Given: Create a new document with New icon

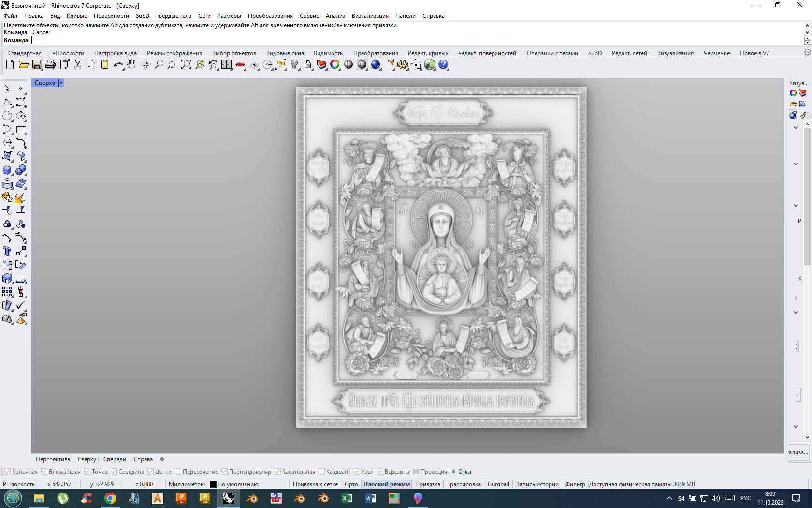Looking at the screenshot, I should click(10, 64).
